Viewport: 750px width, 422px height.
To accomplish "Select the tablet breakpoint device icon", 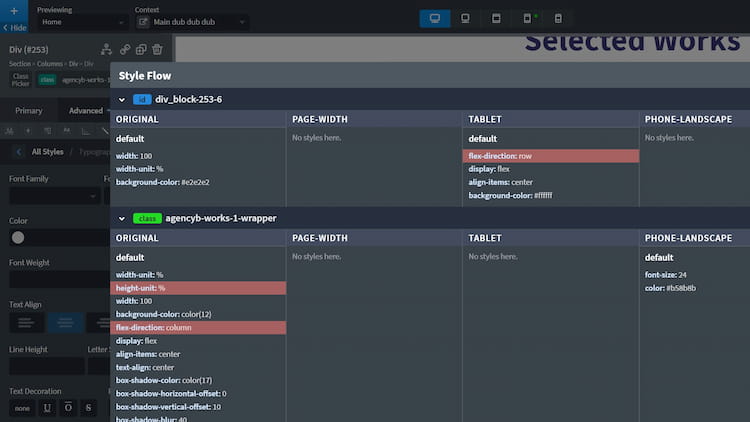I will point(496,19).
